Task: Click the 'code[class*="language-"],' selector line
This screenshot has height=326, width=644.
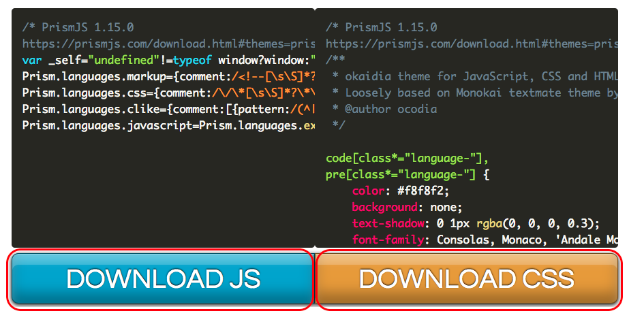Action: click(407, 159)
